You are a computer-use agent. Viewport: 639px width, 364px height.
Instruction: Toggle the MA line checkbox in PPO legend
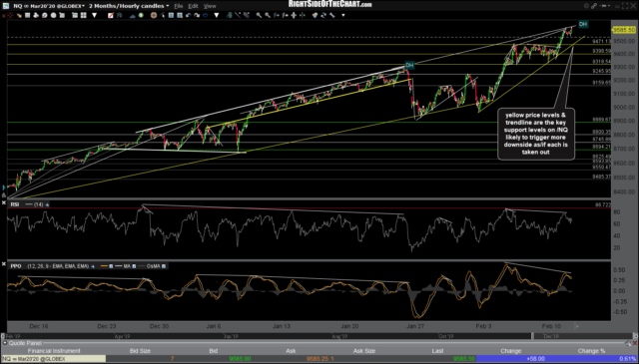134,266
